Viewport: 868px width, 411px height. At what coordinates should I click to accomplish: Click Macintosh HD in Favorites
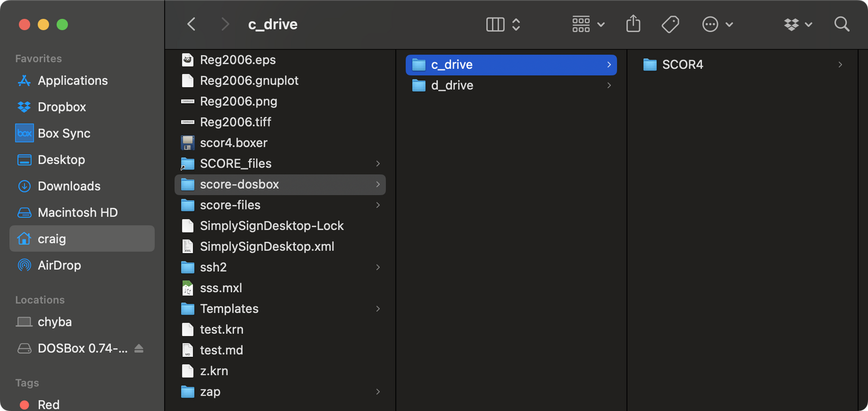78,213
